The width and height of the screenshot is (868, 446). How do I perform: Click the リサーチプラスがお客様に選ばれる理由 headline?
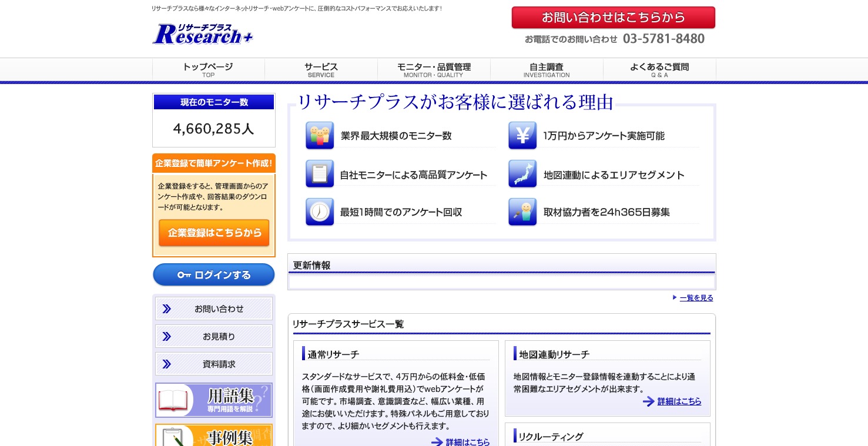(455, 102)
